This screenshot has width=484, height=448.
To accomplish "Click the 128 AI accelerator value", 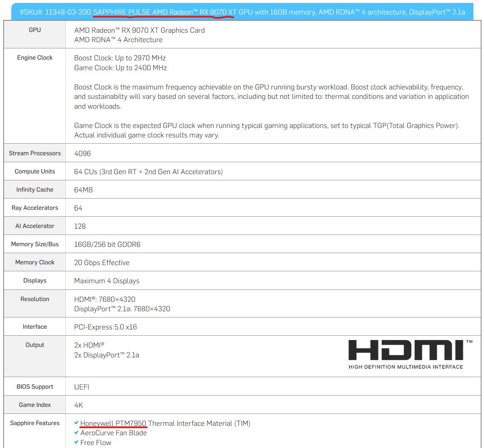I will 80,226.
